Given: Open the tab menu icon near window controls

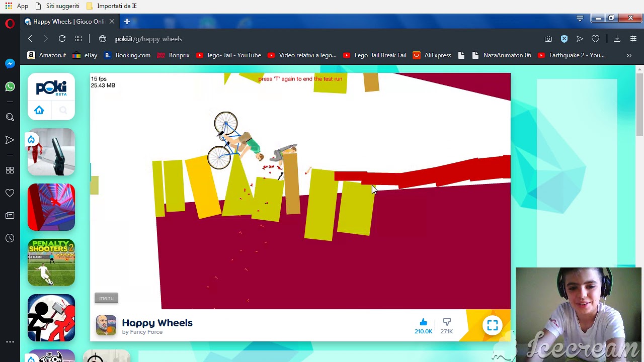Looking at the screenshot, I should [x=580, y=18].
